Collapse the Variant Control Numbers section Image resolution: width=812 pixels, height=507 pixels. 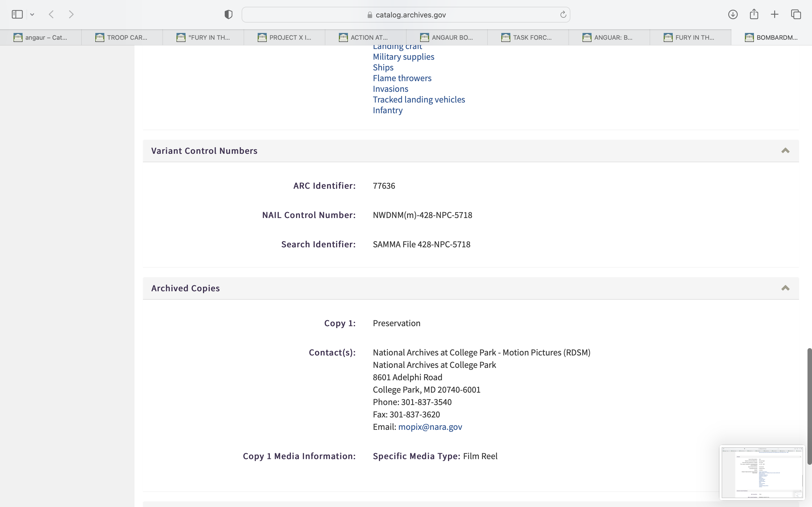[785, 151]
